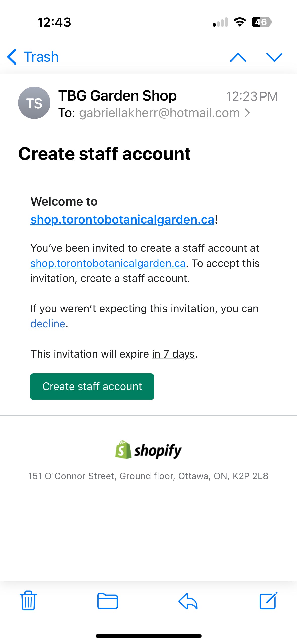
Task: Open the bold shop.torontobotanicalgarden.ca link in the welcome heading
Action: 122,219
